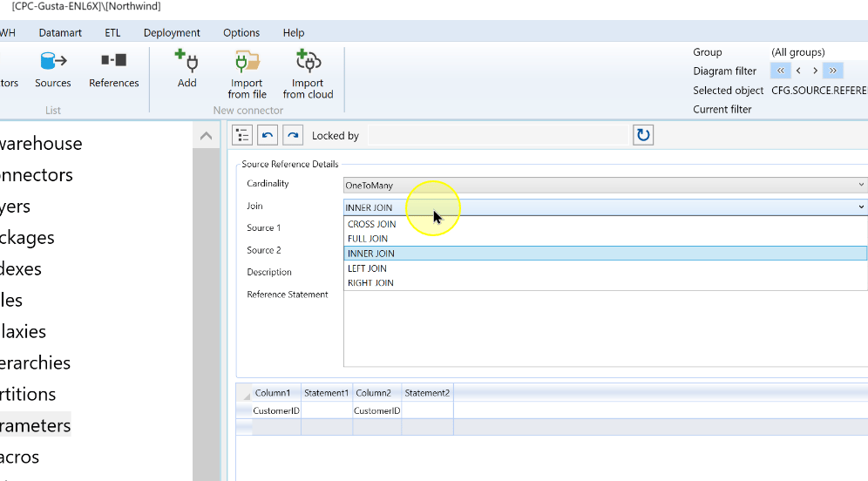Open the Deployment menu

[172, 32]
